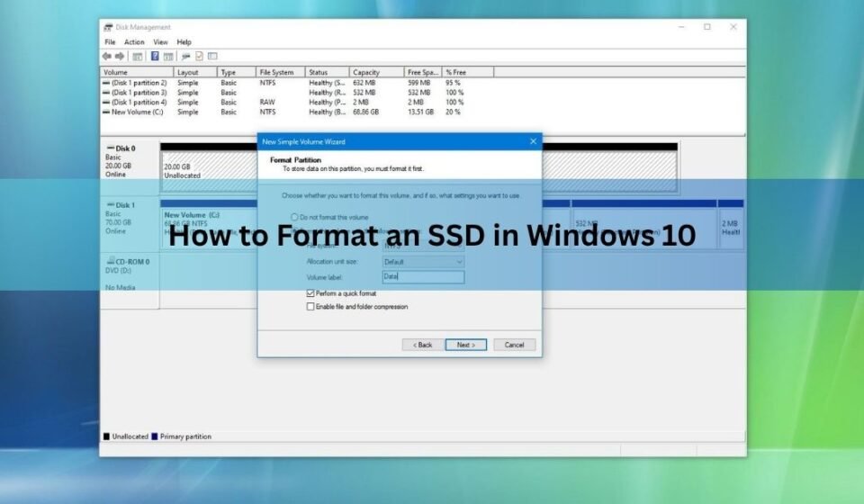Image resolution: width=864 pixels, height=504 pixels.
Task: Click the Disk Management title bar app icon
Action: tap(108, 27)
